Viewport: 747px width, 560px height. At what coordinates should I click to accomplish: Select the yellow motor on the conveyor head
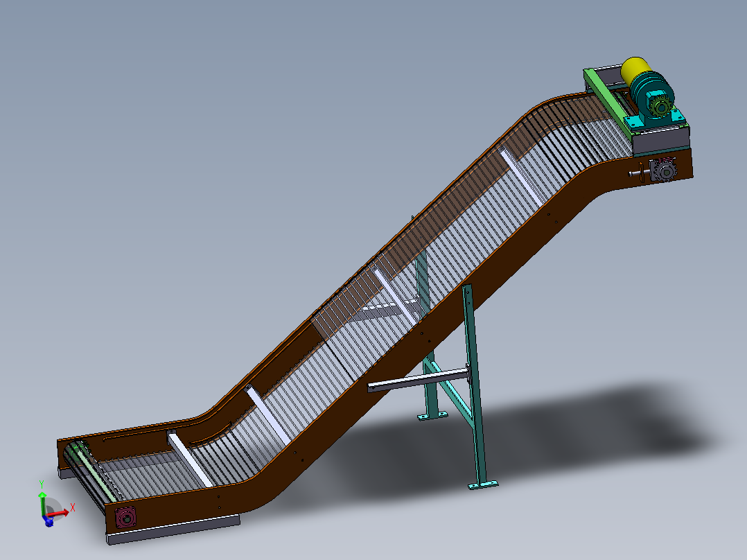point(633,71)
